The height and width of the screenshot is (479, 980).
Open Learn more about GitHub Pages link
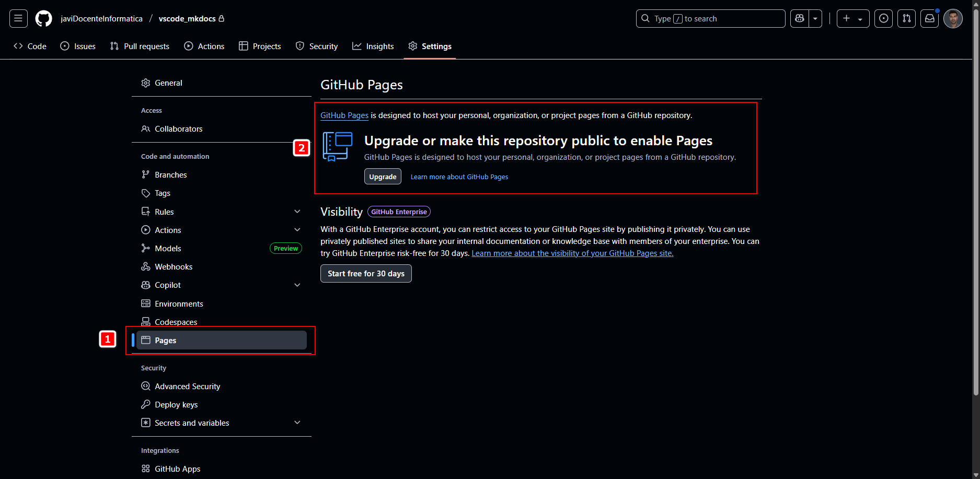pyautogui.click(x=459, y=177)
